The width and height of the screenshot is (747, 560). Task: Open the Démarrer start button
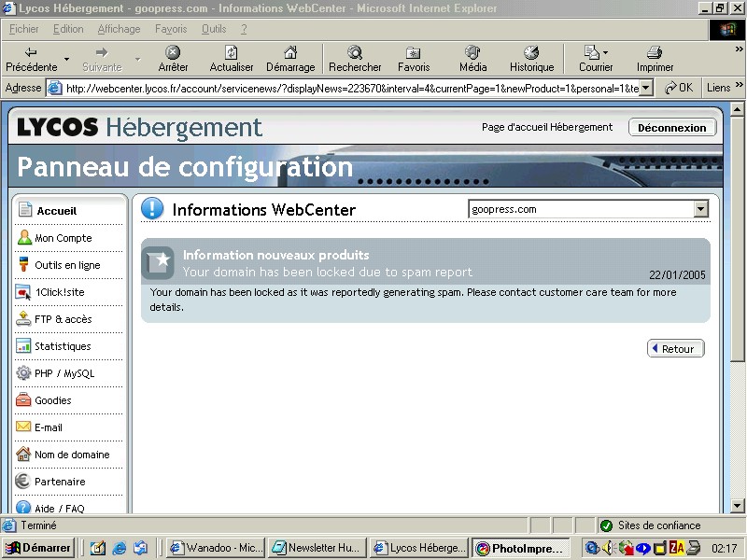coord(38,548)
